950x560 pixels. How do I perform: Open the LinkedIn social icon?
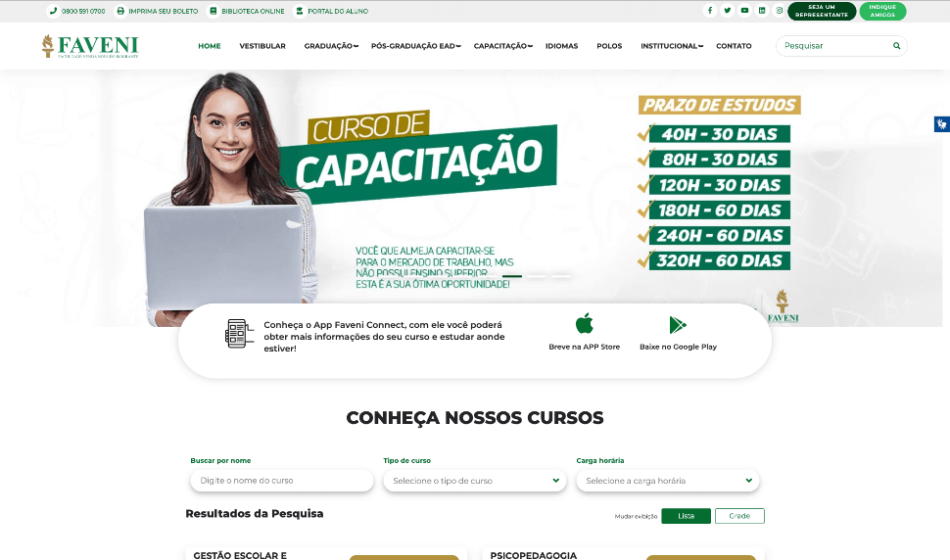coord(762,11)
